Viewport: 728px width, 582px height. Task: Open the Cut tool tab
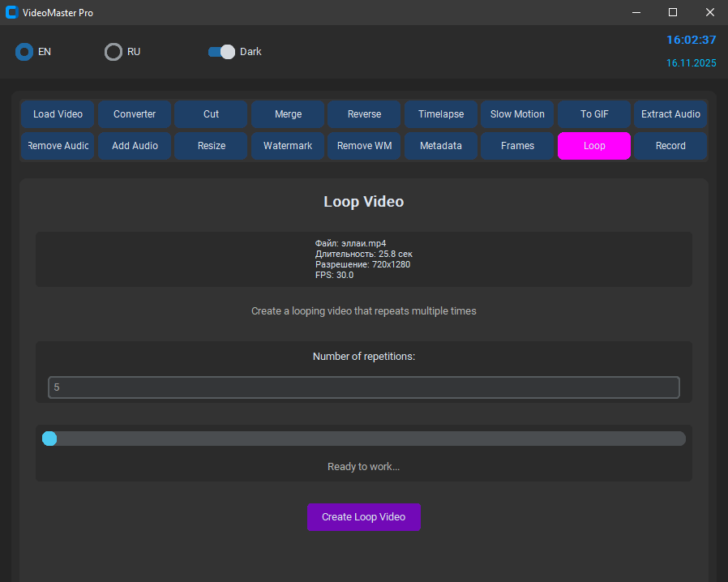[x=211, y=114]
